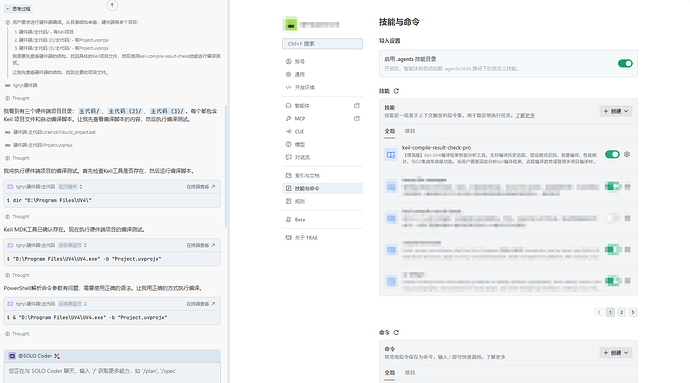The height and width of the screenshot is (383, 690).
Task: Click link icon beside build_project.bat path
Action: coord(7,132)
